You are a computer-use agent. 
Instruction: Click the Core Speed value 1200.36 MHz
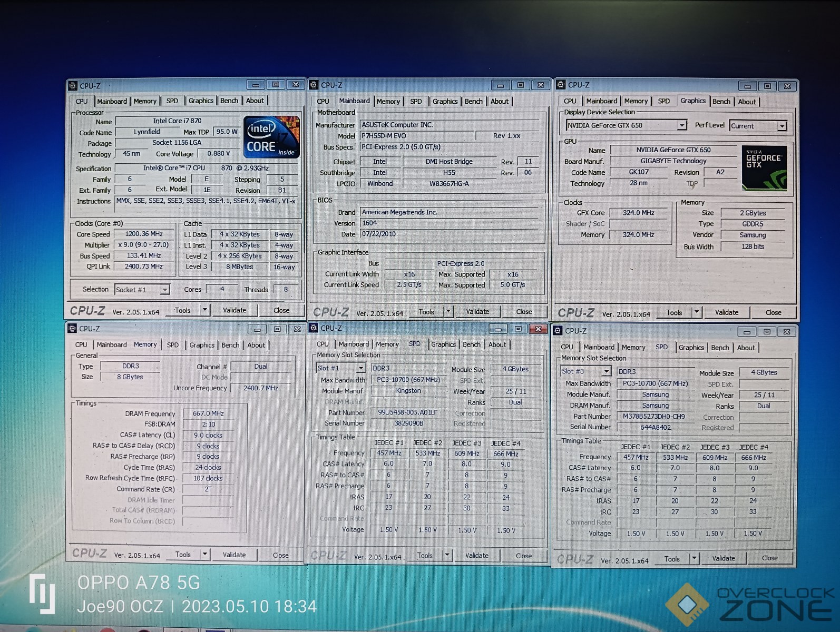coord(144,234)
